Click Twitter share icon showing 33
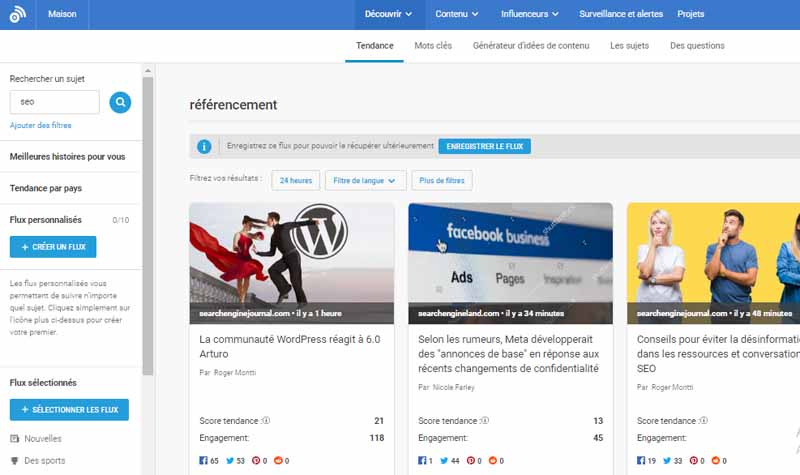Image resolution: width=800 pixels, height=475 pixels. 667,460
